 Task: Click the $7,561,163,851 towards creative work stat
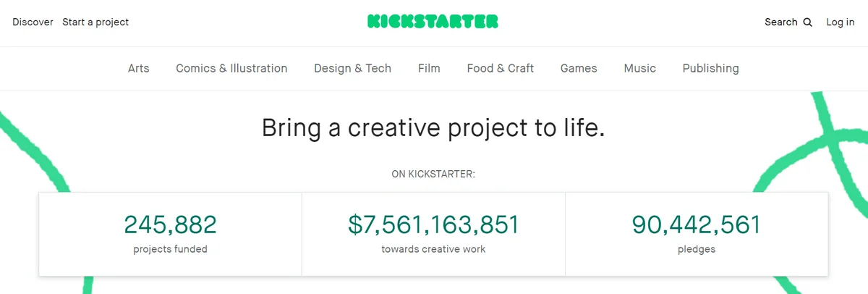433,225
